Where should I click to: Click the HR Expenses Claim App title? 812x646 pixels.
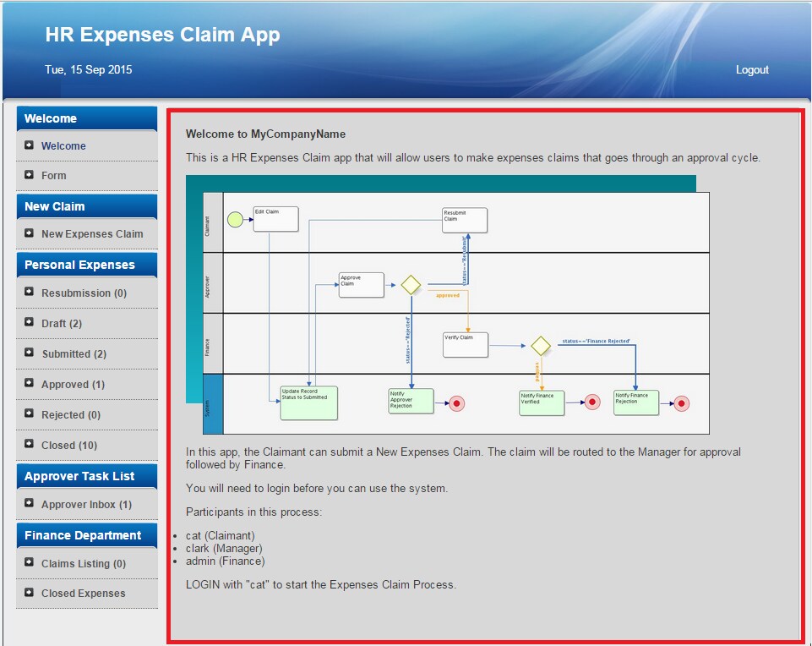(x=162, y=35)
